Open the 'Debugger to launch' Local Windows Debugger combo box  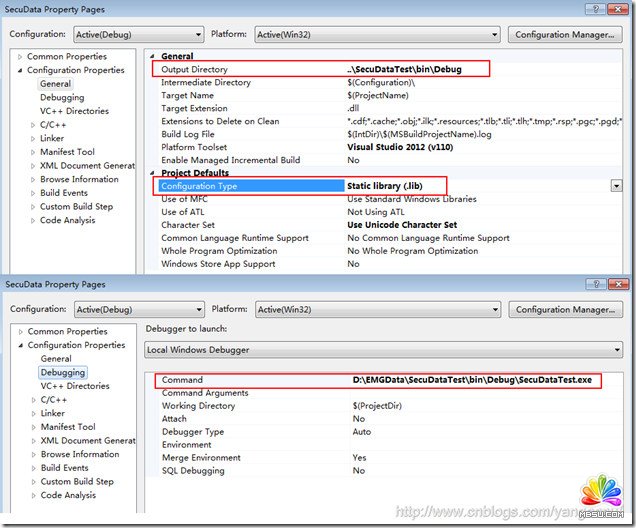coord(383,350)
